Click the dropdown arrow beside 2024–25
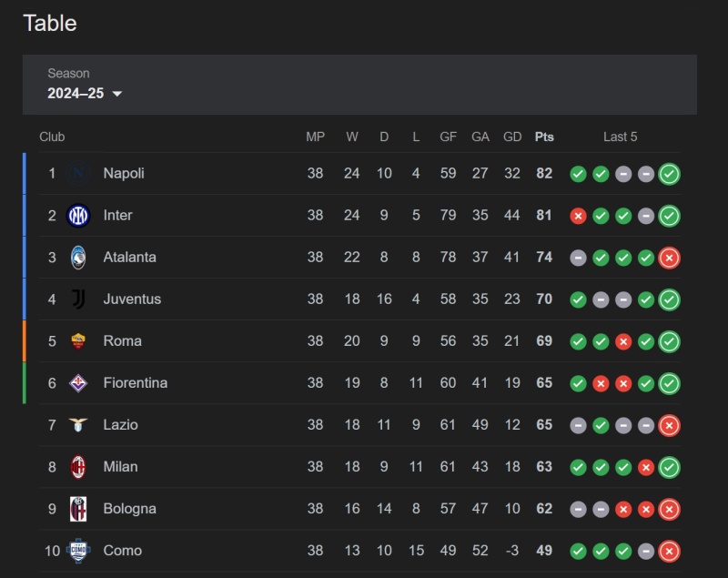Image resolution: width=728 pixels, height=578 pixels. 117,94
